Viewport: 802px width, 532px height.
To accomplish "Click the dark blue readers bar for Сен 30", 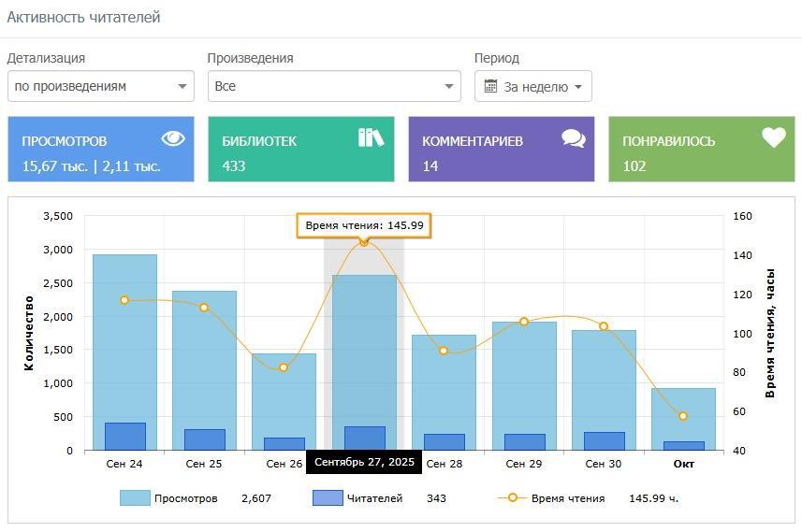I will pyautogui.click(x=604, y=441).
